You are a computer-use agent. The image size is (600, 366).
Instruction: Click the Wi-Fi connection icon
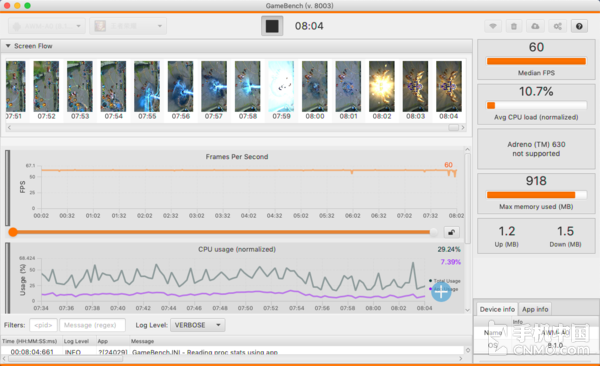pos(493,26)
